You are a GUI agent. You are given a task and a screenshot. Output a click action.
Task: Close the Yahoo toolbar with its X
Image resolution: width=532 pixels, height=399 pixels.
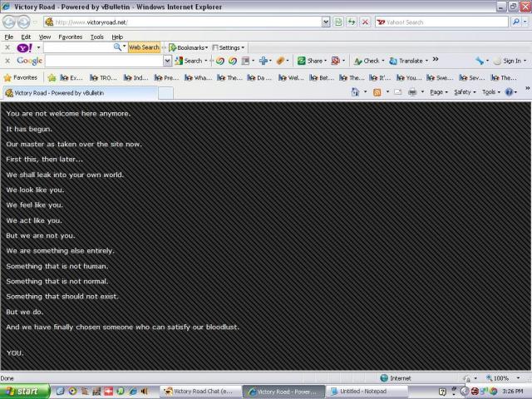pyautogui.click(x=7, y=47)
